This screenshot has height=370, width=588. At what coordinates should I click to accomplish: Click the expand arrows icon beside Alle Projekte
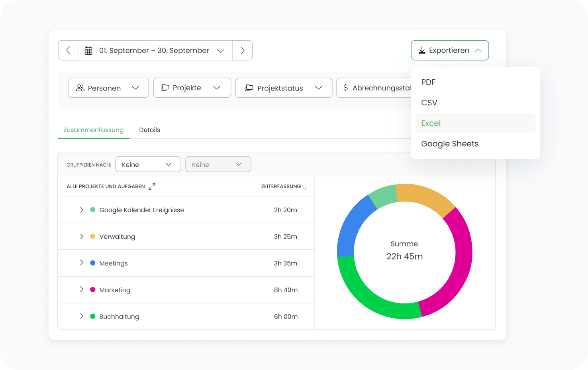(x=152, y=187)
